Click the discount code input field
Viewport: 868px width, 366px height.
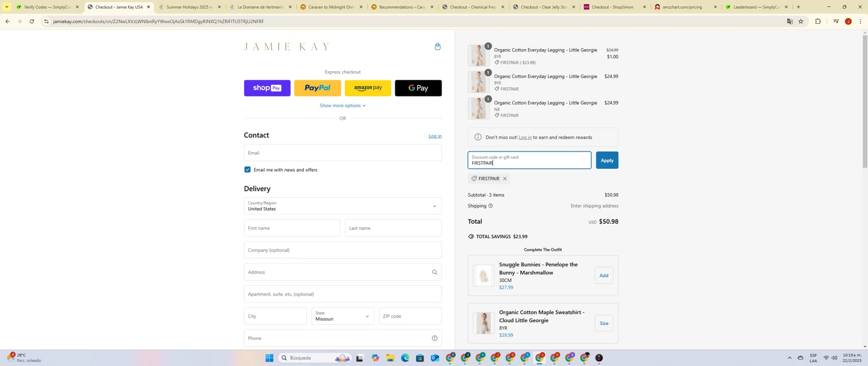click(529, 160)
